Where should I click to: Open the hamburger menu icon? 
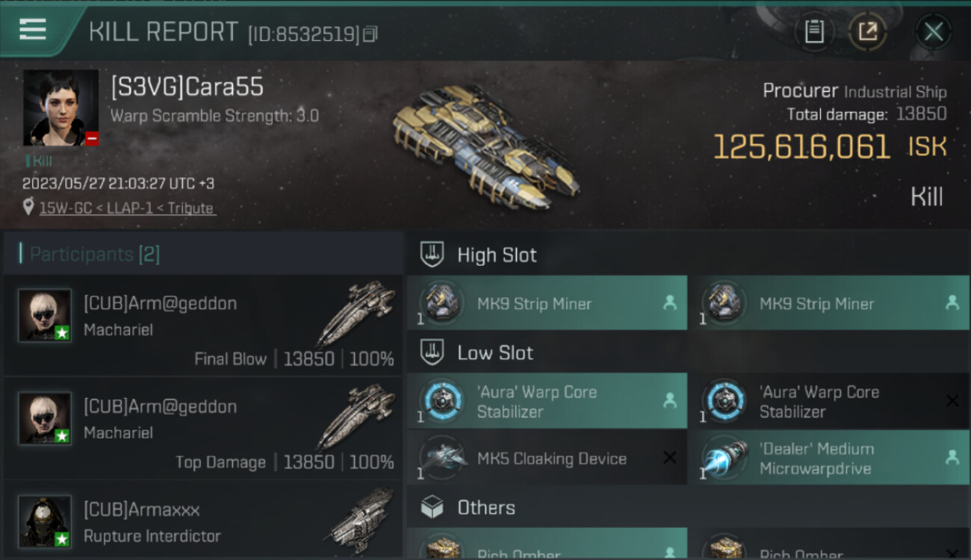point(33,29)
